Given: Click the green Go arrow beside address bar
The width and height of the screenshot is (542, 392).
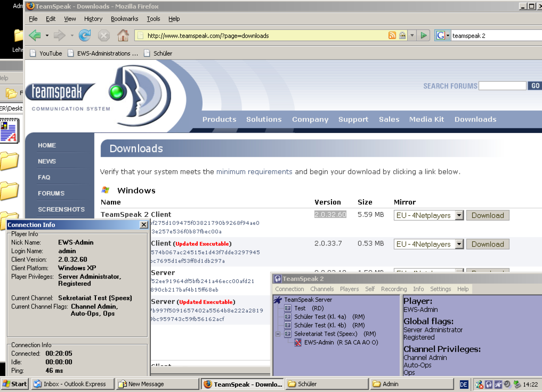Looking at the screenshot, I should click(x=424, y=35).
